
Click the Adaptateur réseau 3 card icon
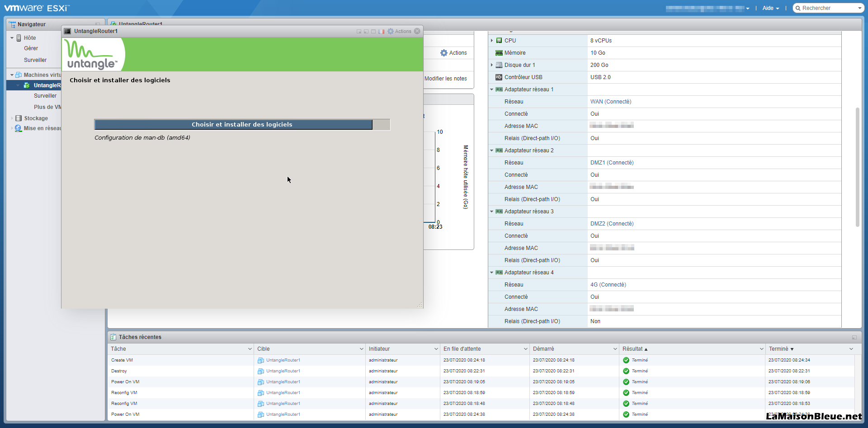[499, 212]
